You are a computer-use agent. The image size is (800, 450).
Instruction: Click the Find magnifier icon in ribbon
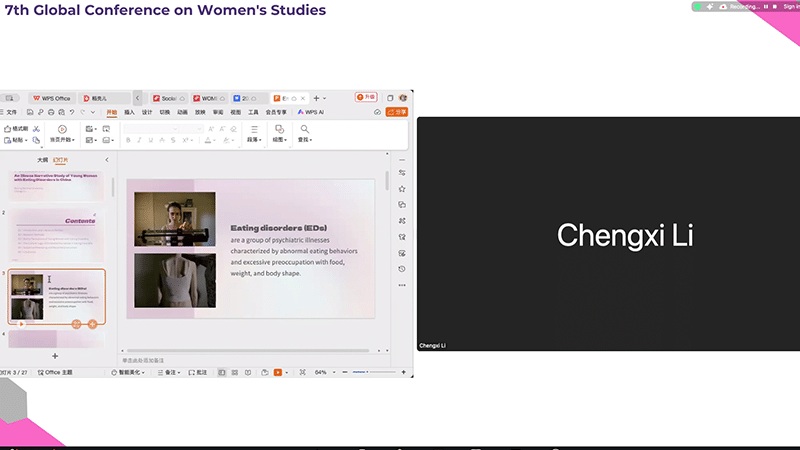304,129
